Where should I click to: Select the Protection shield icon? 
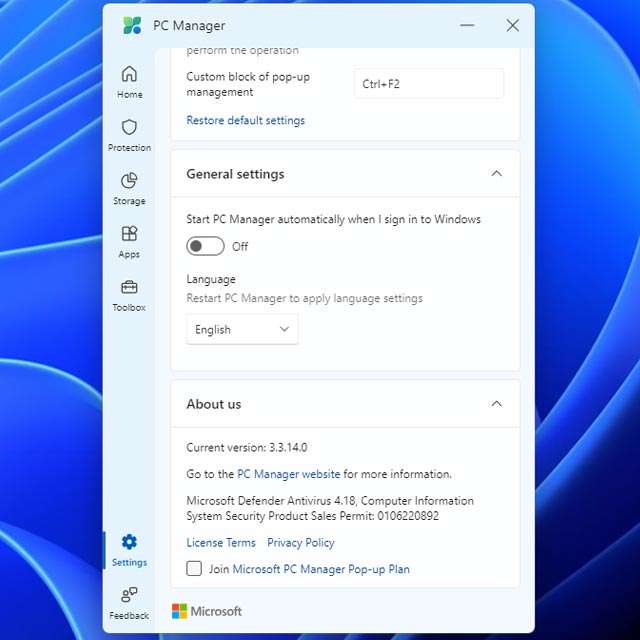(129, 128)
